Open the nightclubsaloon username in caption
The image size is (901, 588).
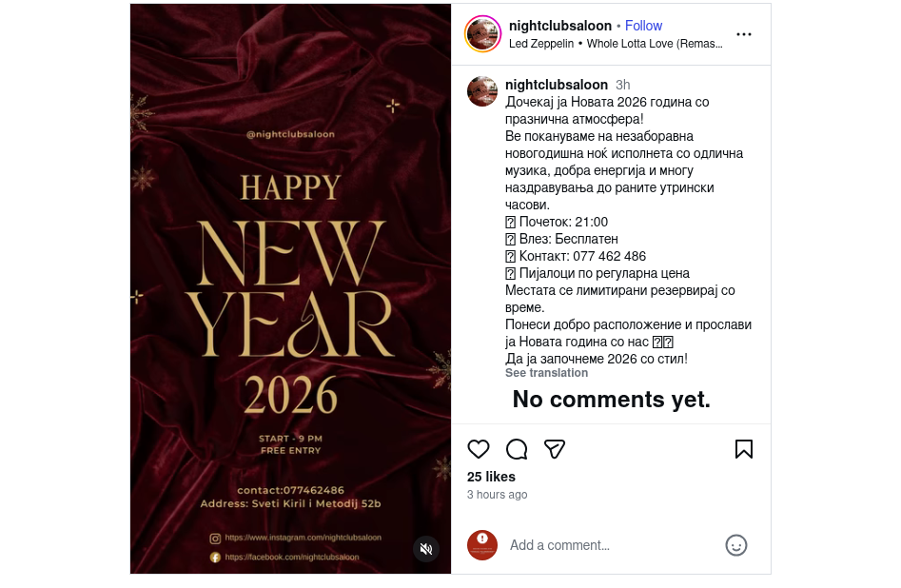557,85
